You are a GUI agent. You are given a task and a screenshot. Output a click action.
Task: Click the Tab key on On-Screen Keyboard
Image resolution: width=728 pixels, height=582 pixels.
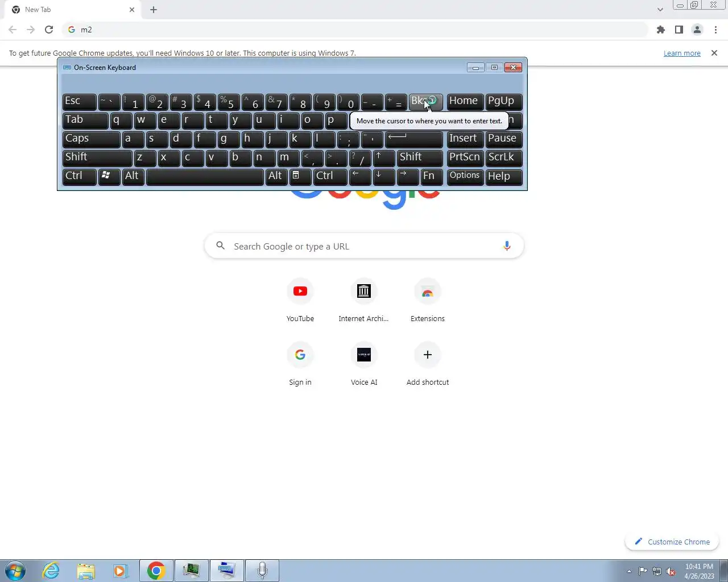(85, 120)
